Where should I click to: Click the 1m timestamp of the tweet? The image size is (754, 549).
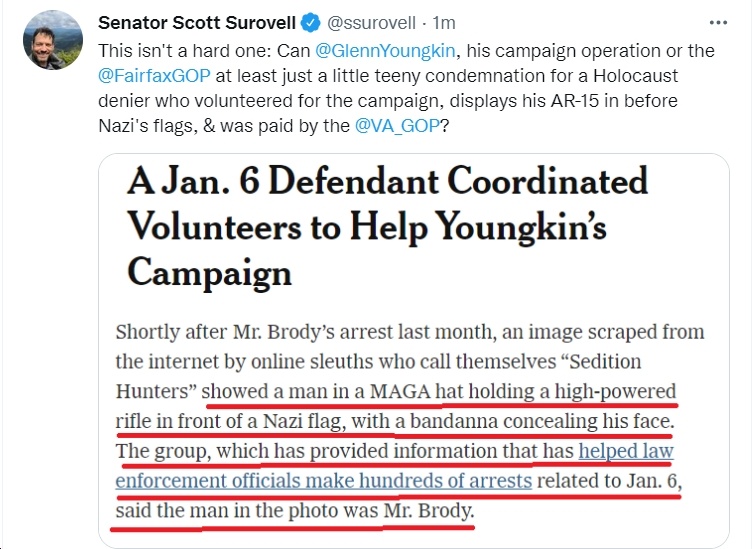click(443, 23)
